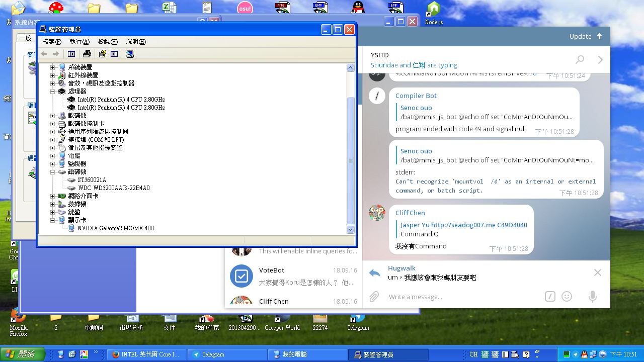Image resolution: width=644 pixels, height=362 pixels.
Task: Expand the 連接埠 (COM 和 LPT) node
Action: pyautogui.click(x=53, y=140)
